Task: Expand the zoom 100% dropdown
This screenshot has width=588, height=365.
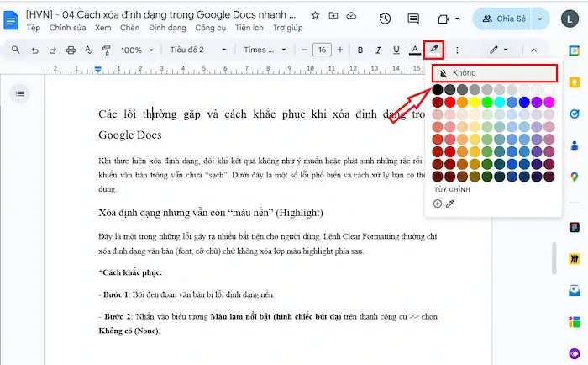Action: click(135, 50)
